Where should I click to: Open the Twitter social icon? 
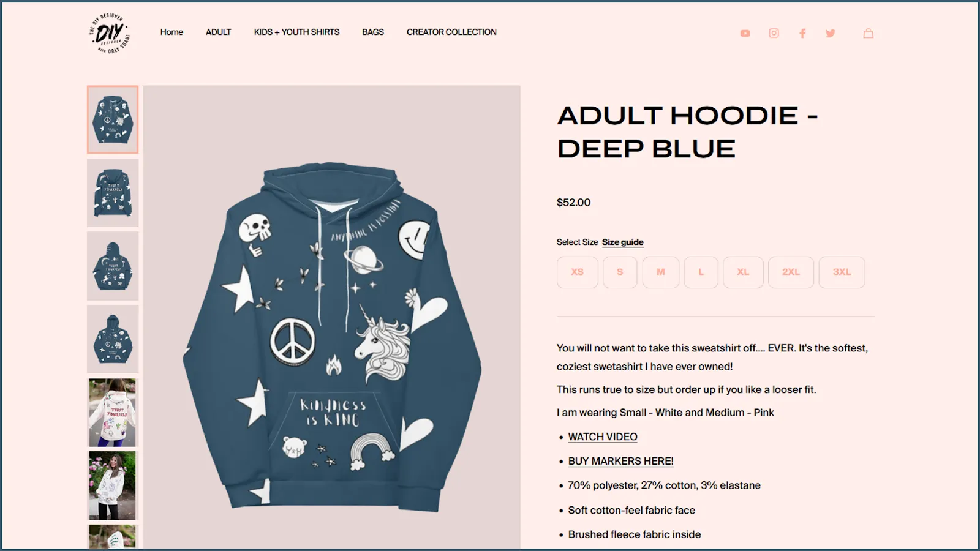[831, 33]
